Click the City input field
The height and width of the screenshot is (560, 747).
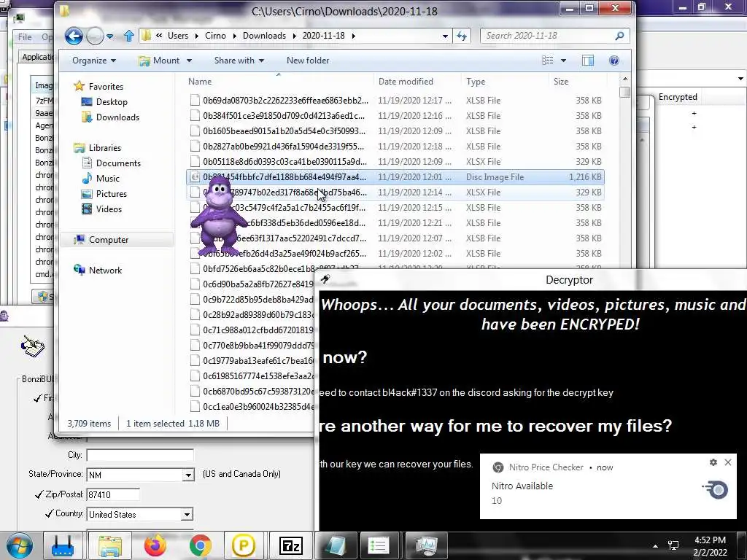[140, 455]
